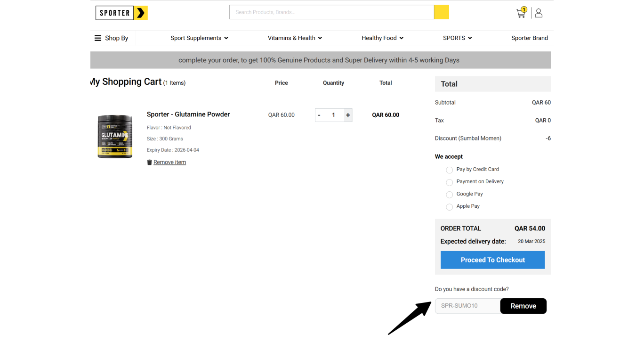
Task: Focus the Search Products, Brands field
Action: pos(331,12)
